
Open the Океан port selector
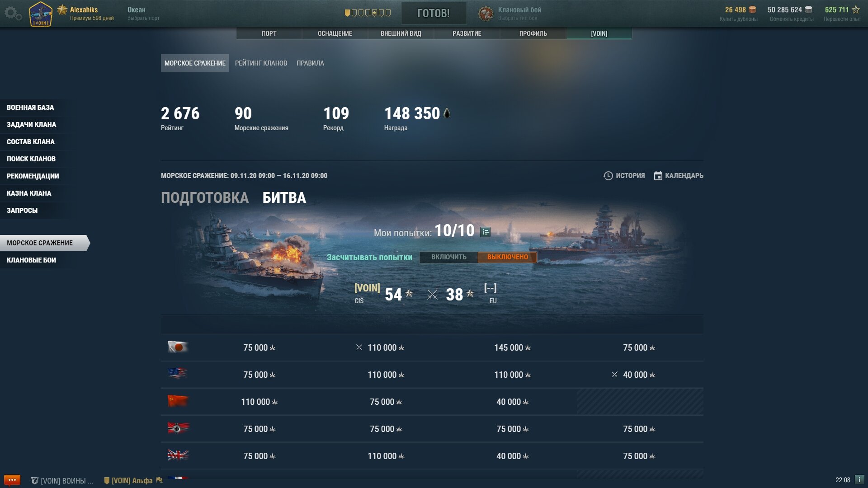[143, 14]
